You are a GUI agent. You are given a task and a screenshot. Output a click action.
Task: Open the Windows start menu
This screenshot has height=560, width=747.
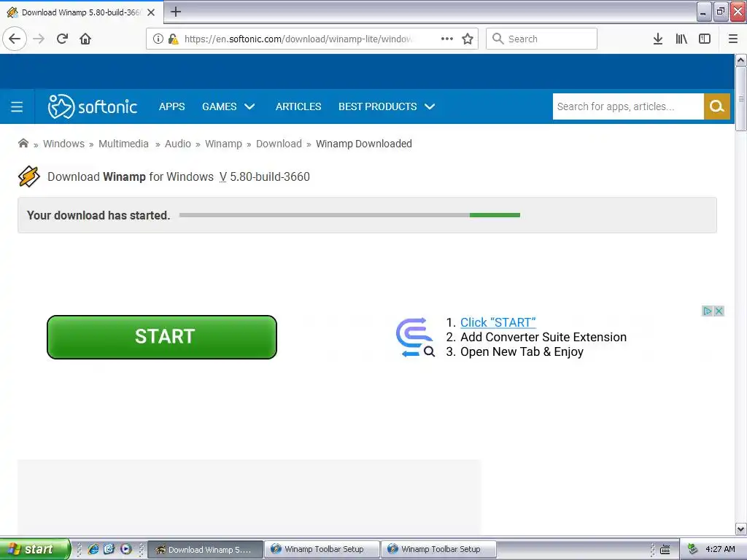[35, 549]
